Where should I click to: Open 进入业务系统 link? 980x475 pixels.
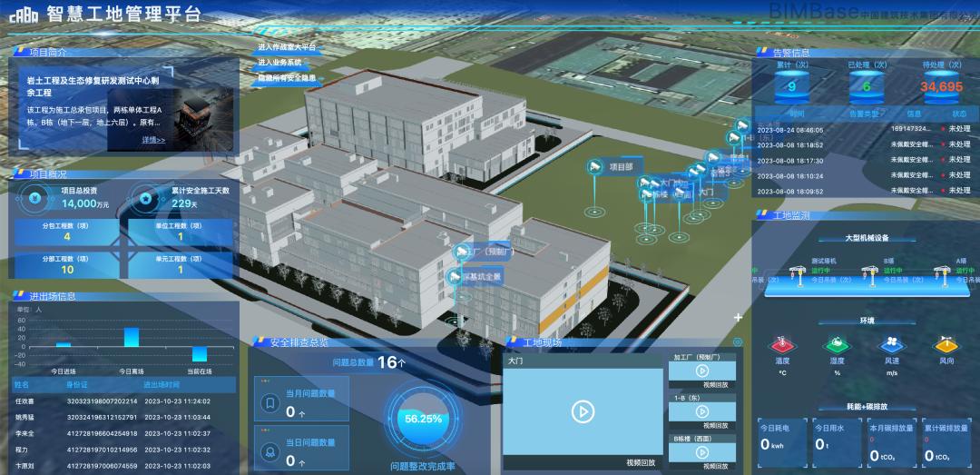coord(280,63)
